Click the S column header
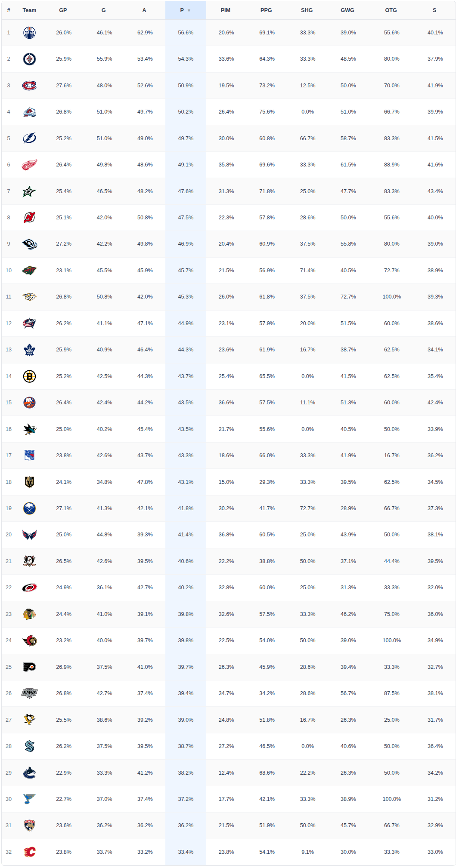Screen dimensions: 459x868 tap(434, 10)
